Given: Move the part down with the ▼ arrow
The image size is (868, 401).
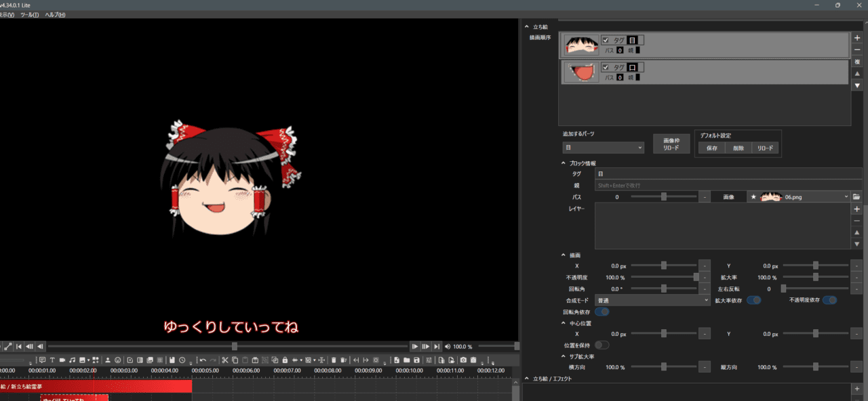Looking at the screenshot, I should point(857,85).
